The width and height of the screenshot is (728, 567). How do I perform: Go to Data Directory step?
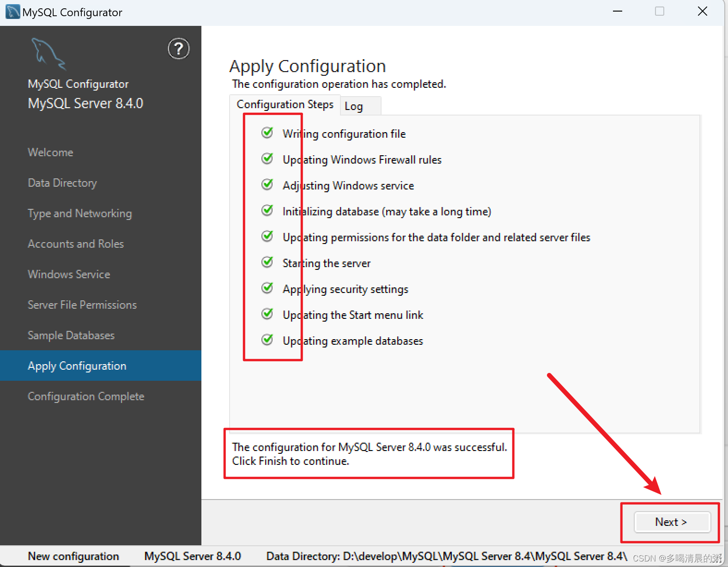point(62,183)
